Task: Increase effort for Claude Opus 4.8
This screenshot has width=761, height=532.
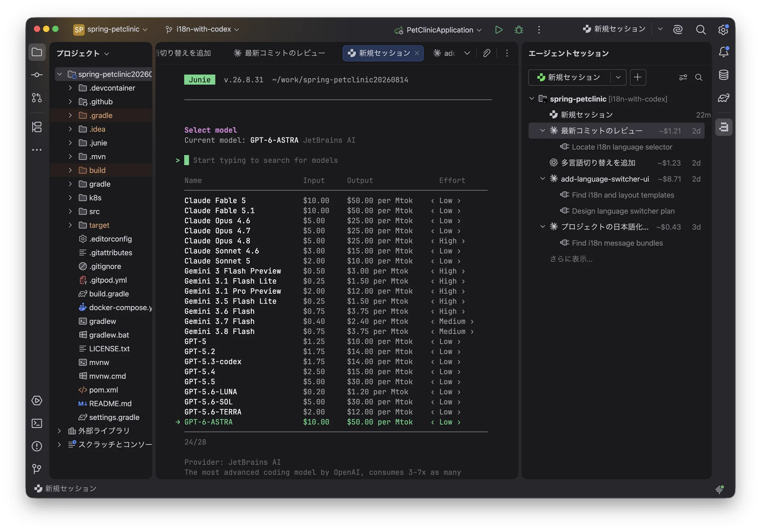Action: (463, 241)
